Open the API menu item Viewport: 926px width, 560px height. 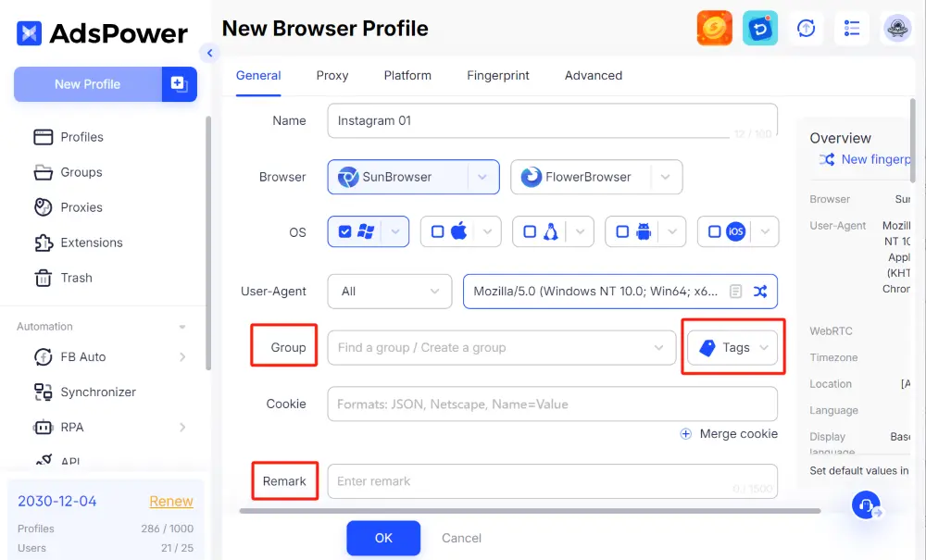(x=57, y=461)
